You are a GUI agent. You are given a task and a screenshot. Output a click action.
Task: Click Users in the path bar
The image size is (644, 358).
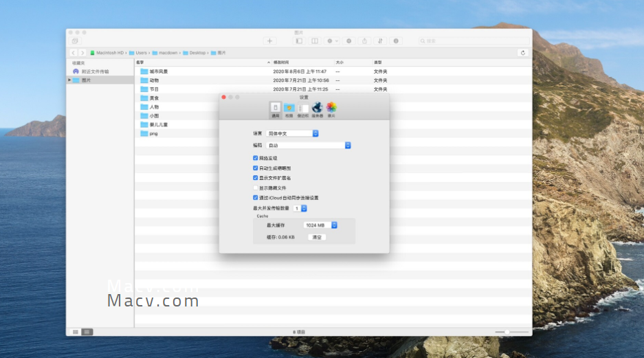pyautogui.click(x=138, y=52)
